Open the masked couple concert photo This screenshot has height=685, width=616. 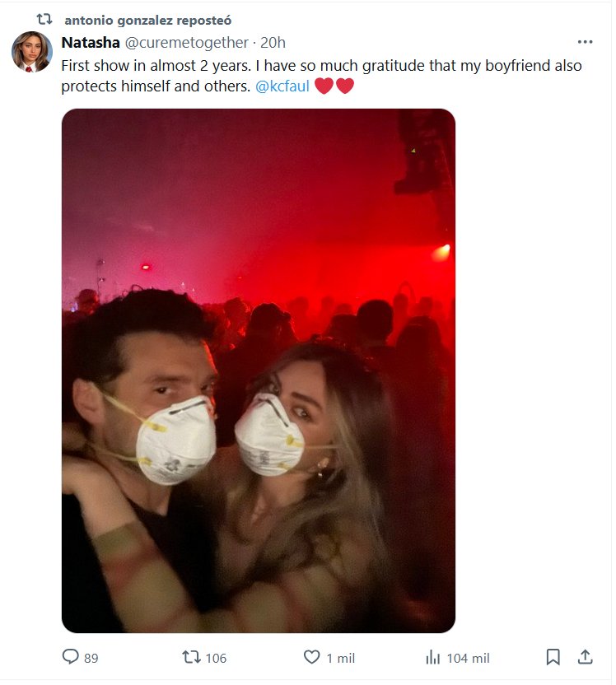click(x=259, y=370)
